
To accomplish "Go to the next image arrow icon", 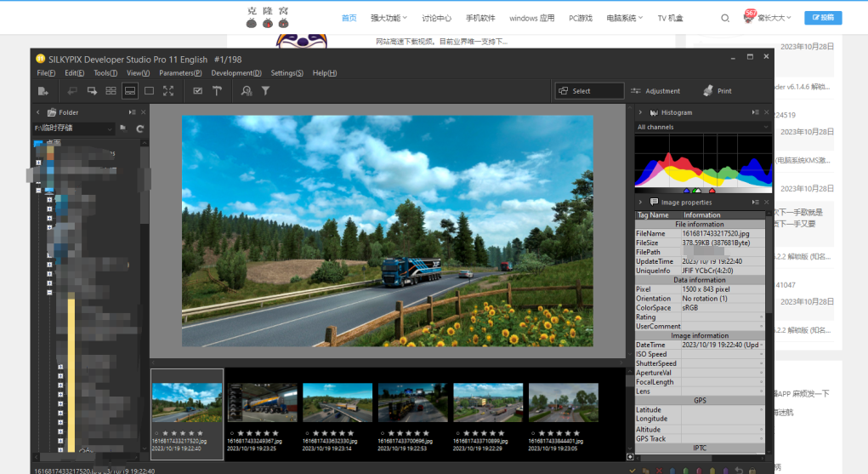I will [x=92, y=91].
